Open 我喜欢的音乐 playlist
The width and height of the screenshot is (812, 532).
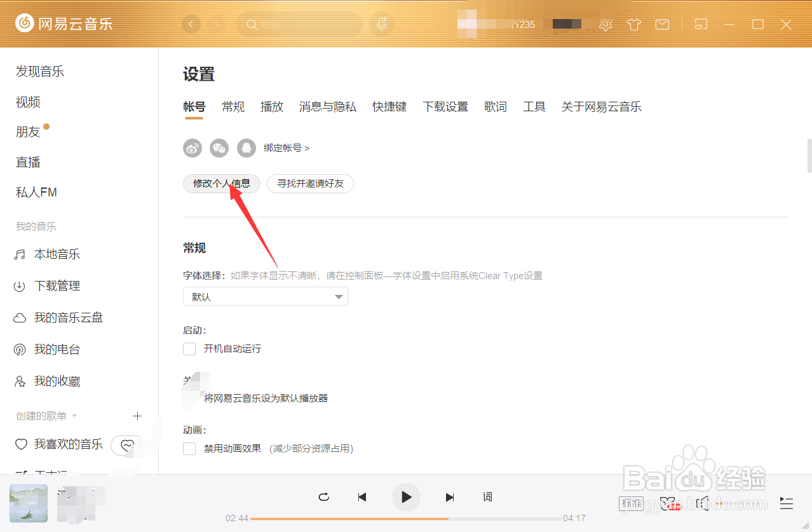click(58, 444)
